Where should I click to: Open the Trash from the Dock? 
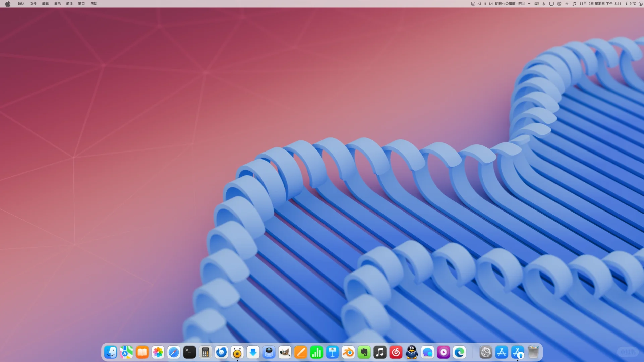click(x=533, y=352)
